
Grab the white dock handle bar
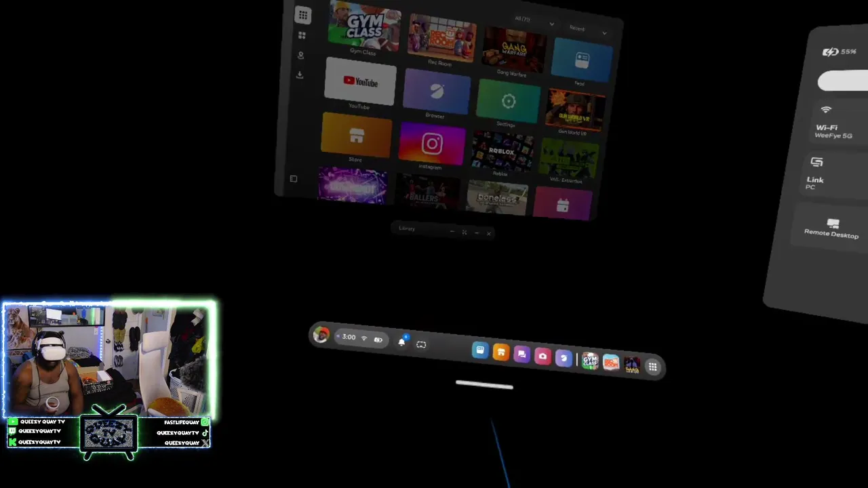click(485, 386)
